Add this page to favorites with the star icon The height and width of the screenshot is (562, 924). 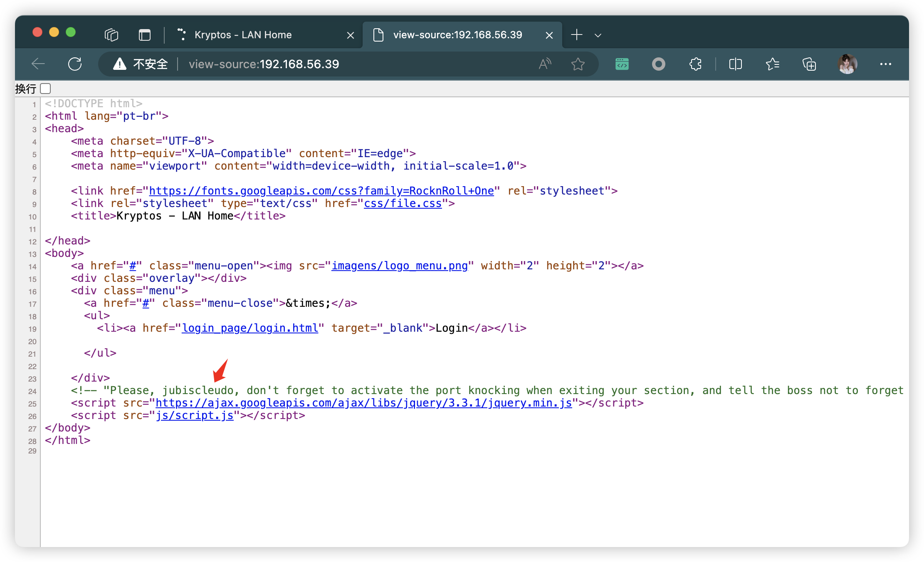(578, 64)
